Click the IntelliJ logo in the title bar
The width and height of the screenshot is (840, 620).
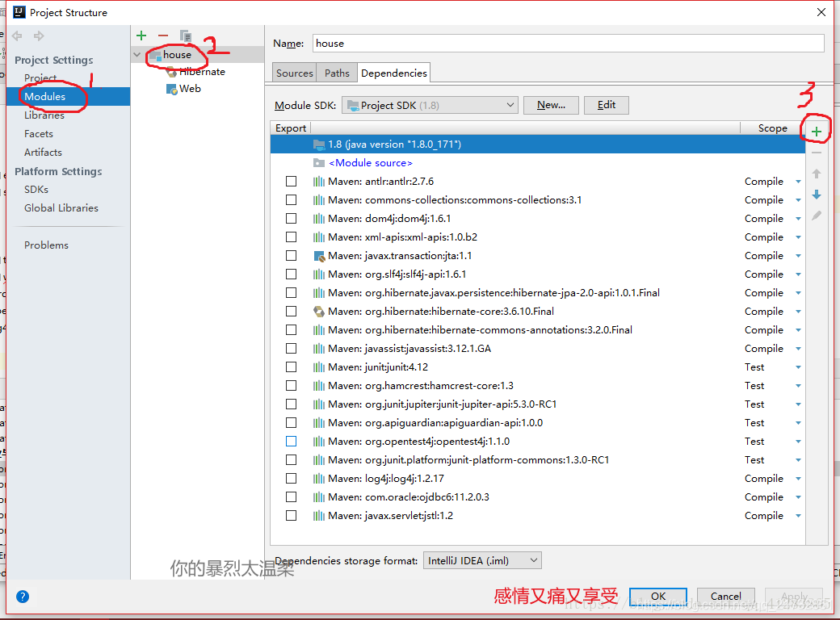coord(19,12)
